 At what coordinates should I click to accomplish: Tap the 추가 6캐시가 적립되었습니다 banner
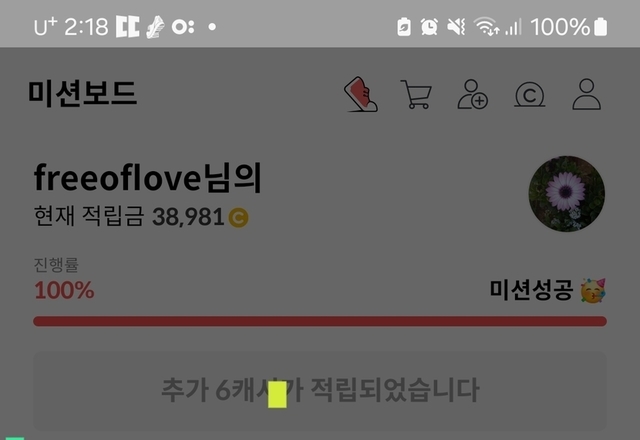pyautogui.click(x=320, y=391)
